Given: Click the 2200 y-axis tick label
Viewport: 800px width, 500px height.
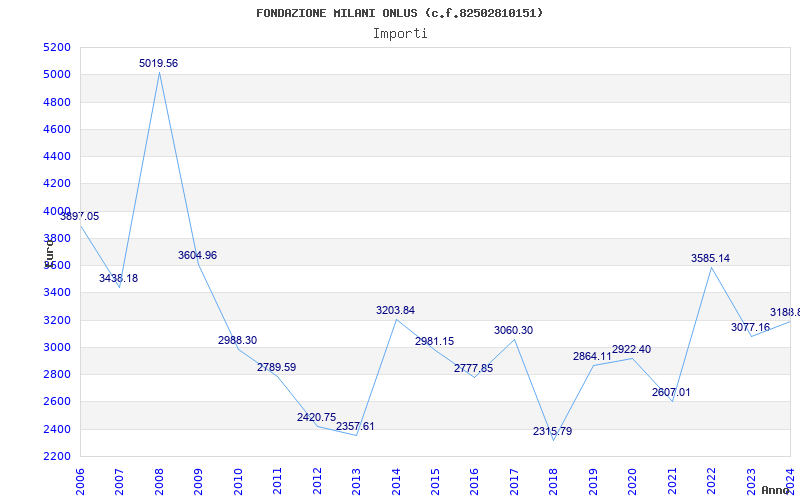Looking at the screenshot, I should point(57,456).
